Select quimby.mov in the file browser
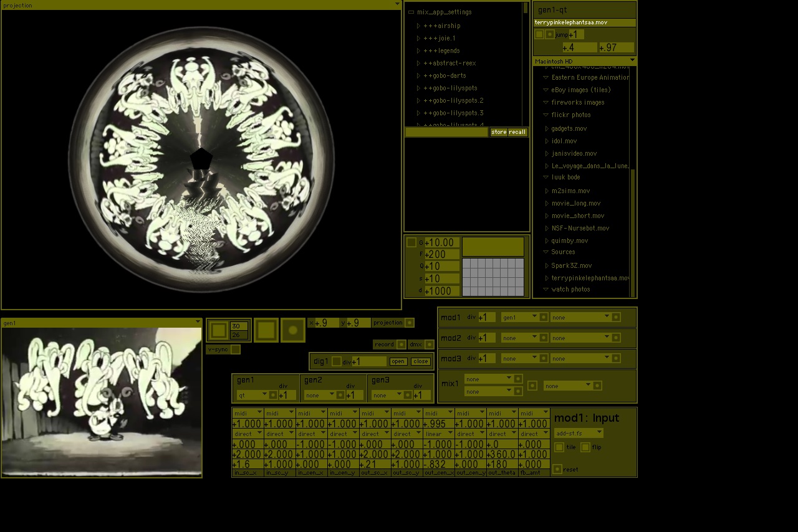This screenshot has width=798, height=532. (x=569, y=240)
